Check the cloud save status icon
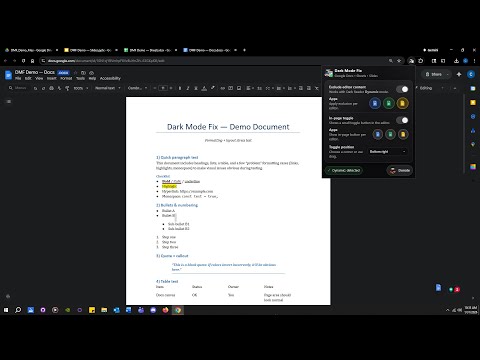 91,72
